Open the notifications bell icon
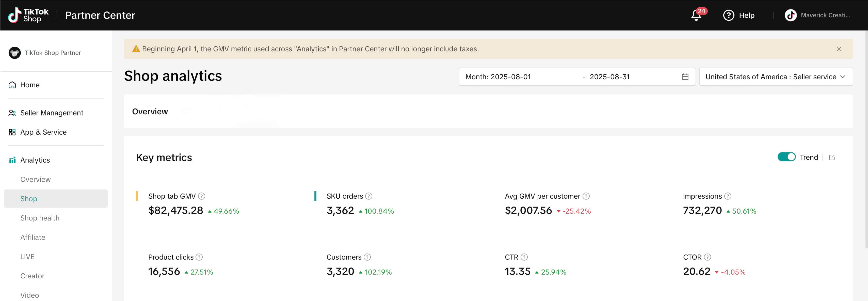Image resolution: width=868 pixels, height=301 pixels. pos(696,15)
